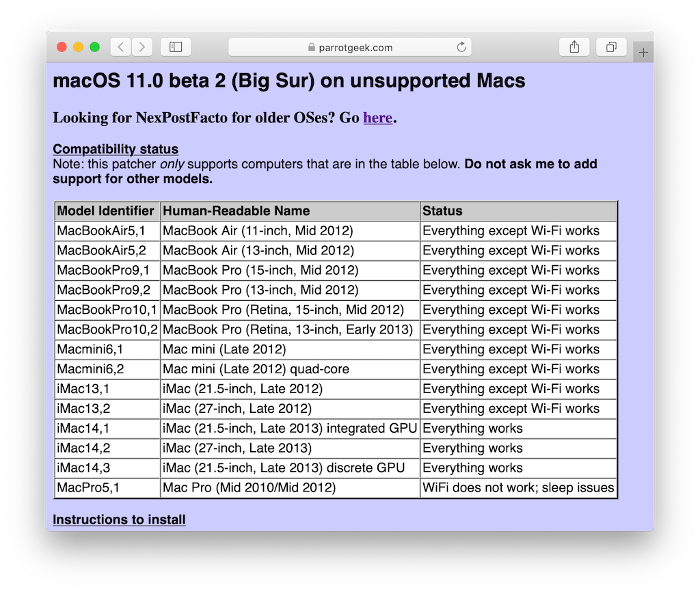700x592 pixels.
Task: Click "iMac (27-inch, Late 2013)" cell
Action: [x=290, y=448]
